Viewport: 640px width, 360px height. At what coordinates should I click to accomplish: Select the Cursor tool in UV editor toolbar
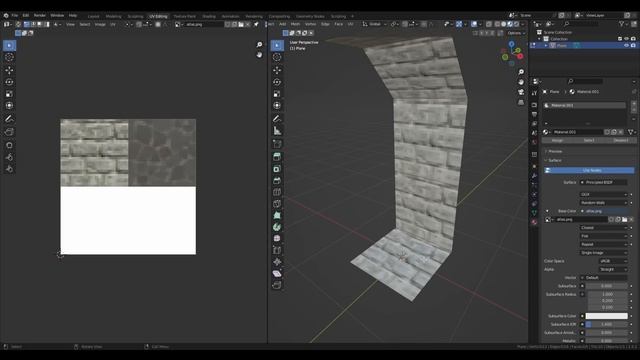(9, 58)
